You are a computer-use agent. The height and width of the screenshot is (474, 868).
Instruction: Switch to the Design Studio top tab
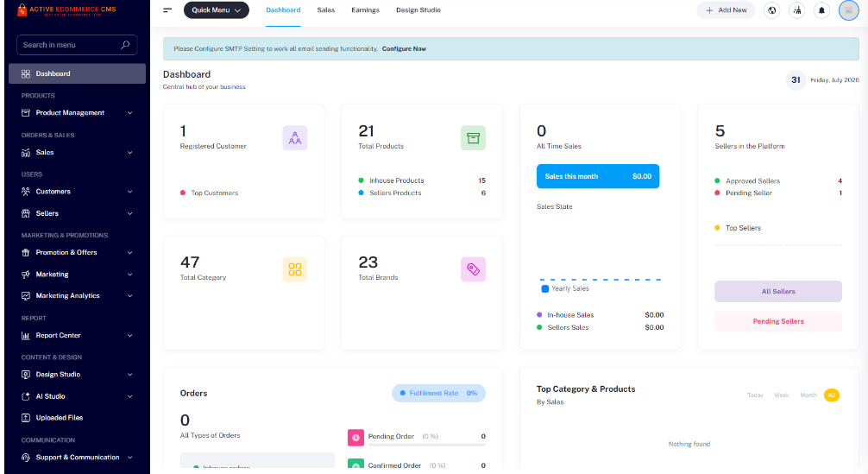click(418, 10)
